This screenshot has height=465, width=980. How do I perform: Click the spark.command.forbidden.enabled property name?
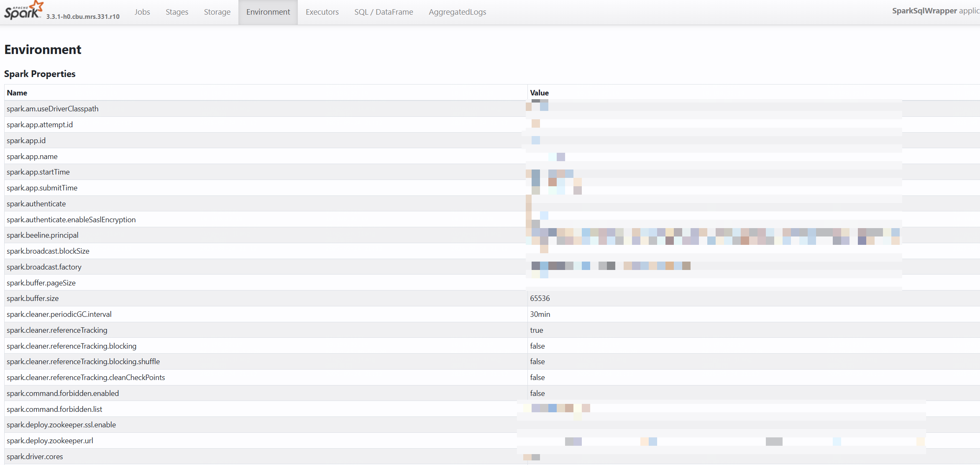tap(63, 393)
